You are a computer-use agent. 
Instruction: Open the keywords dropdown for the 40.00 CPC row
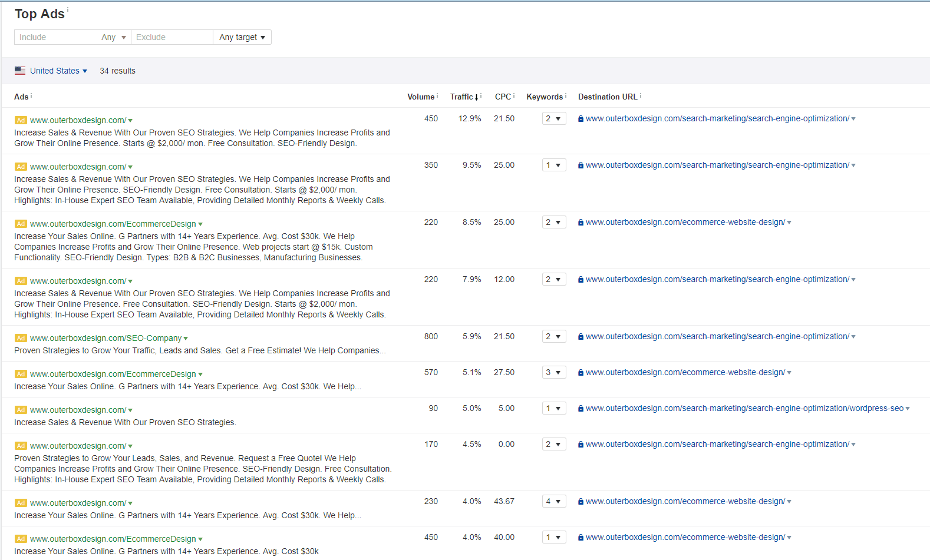coord(554,537)
